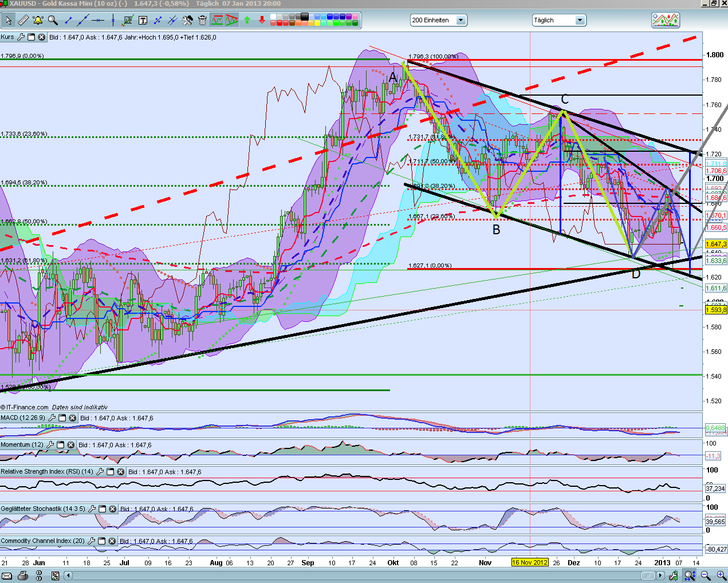Click the chart template icon beside the chain link
728x583 pixels.
[x=55, y=576]
